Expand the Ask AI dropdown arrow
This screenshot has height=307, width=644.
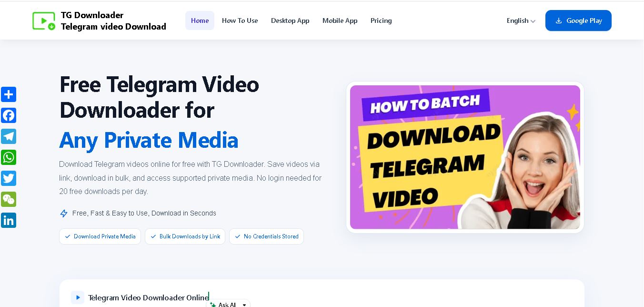[244, 305]
